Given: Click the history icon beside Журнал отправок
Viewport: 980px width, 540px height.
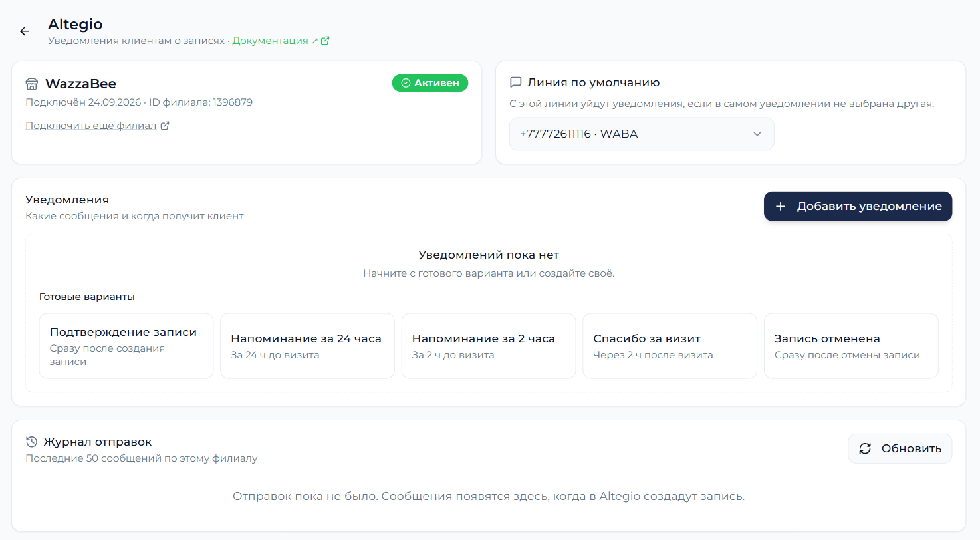Looking at the screenshot, I should point(31,442).
